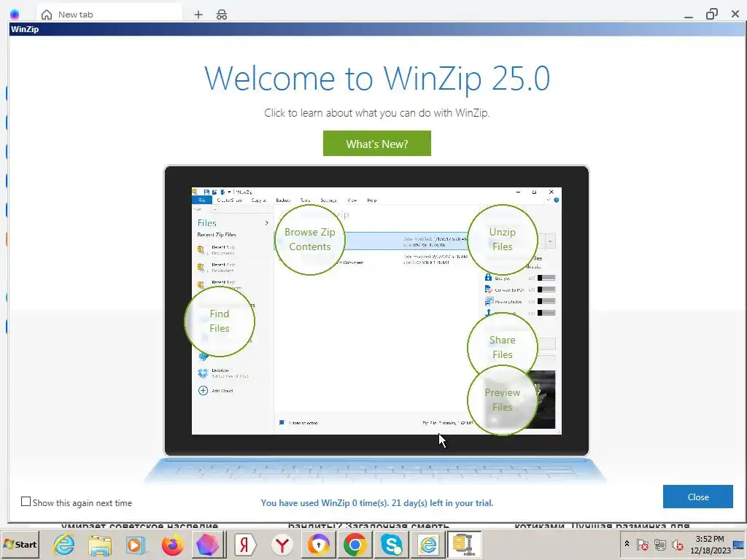Screen dimensions: 747x560
Task: Click the trial status message text
Action: coord(377,503)
